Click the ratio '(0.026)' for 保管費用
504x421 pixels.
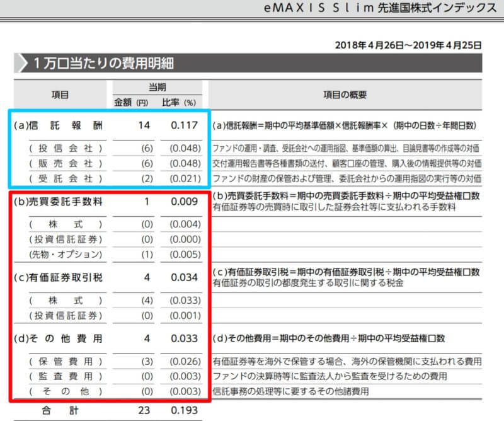[x=185, y=362]
